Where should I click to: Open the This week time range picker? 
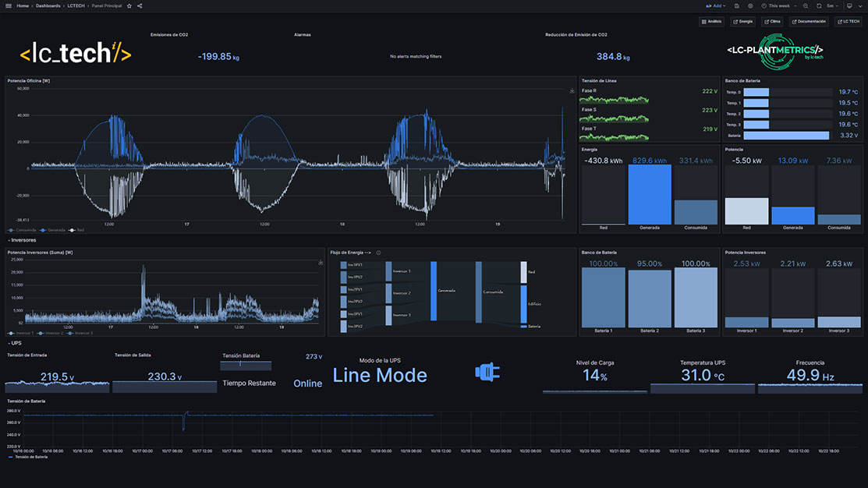pos(778,5)
